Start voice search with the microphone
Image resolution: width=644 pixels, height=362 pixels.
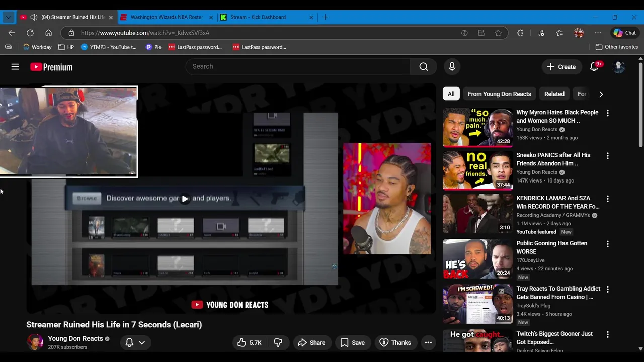point(452,66)
